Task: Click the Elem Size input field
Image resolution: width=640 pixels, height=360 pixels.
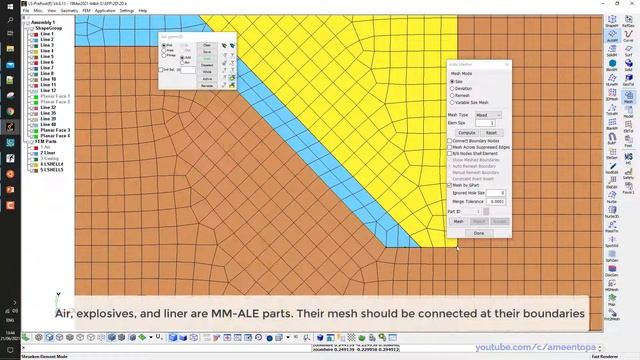Action: click(x=485, y=123)
